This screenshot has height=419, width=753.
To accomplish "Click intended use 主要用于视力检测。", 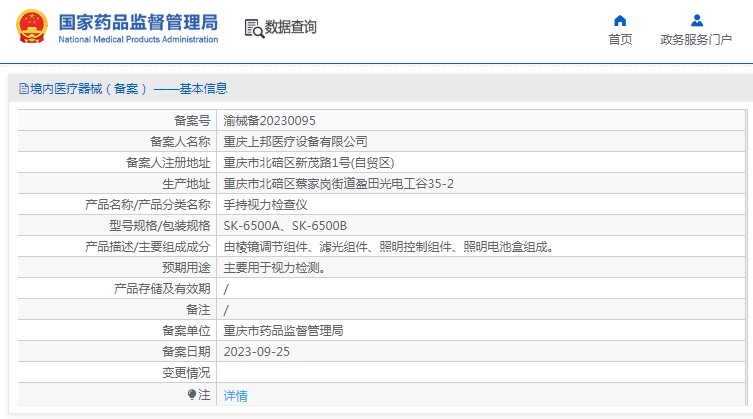I will (274, 268).
